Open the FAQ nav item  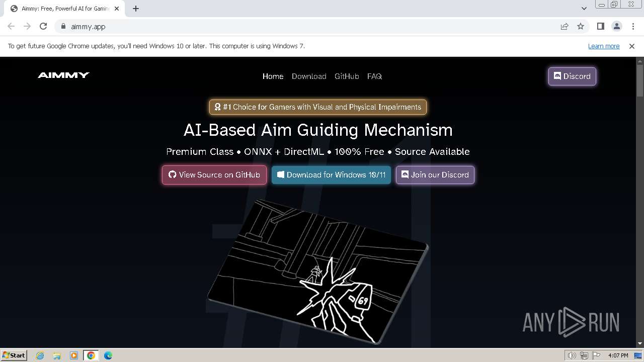(x=374, y=76)
